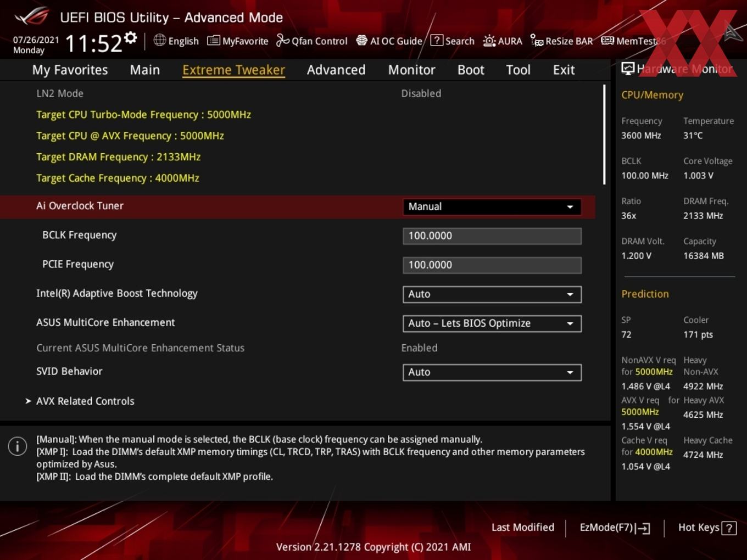The width and height of the screenshot is (747, 560).
Task: Launch MemTest86 from the toolbar
Action: coord(633,41)
